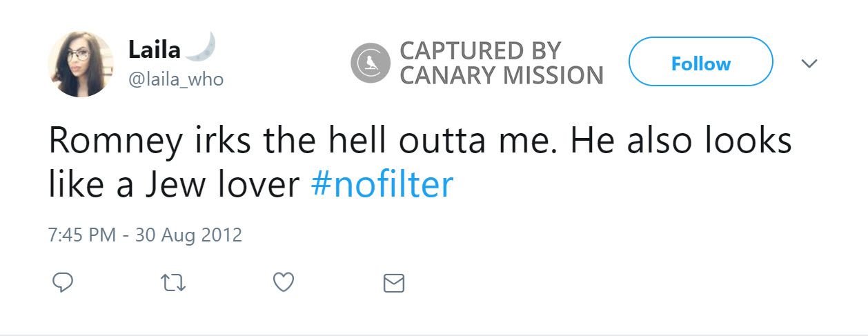Click the 30 Aug 2012 date
This screenshot has height=336, width=868.
[x=188, y=235]
